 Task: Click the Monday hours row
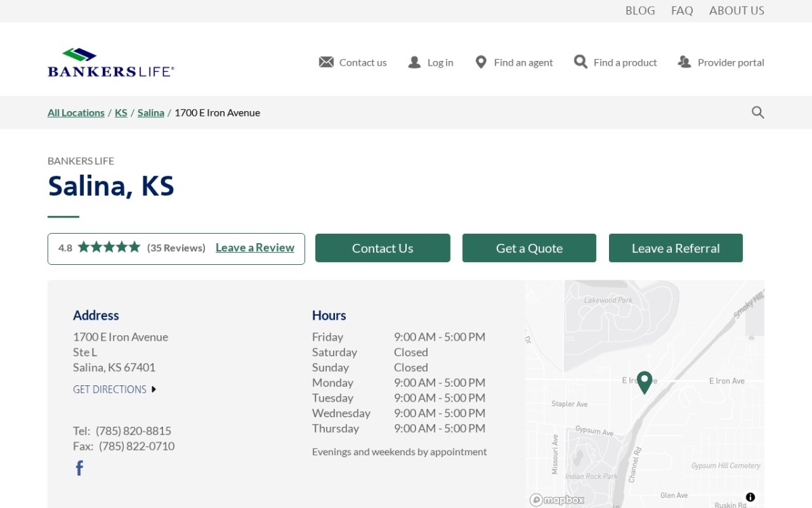click(399, 383)
